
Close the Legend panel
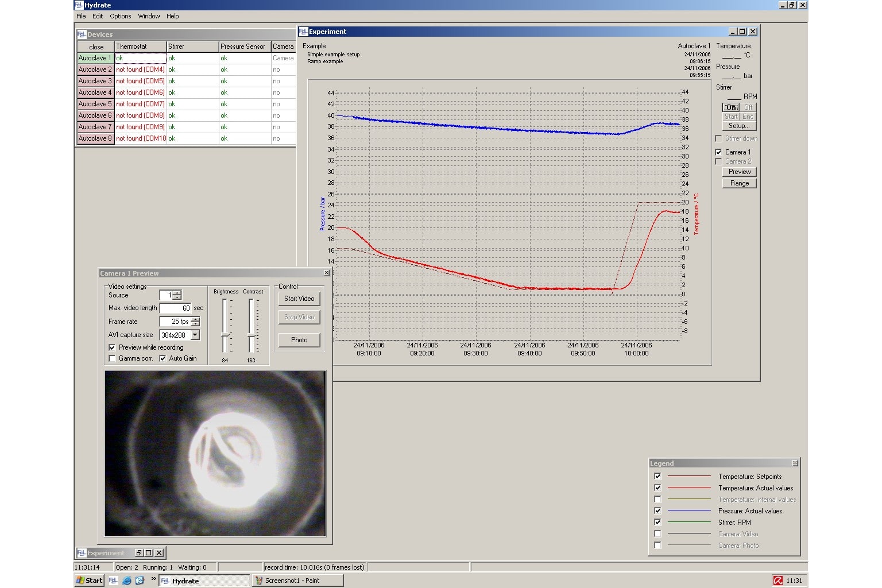[795, 463]
